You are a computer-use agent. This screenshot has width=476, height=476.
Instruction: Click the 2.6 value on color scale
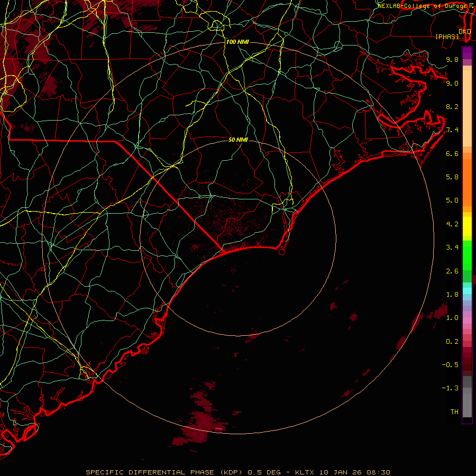click(x=452, y=271)
